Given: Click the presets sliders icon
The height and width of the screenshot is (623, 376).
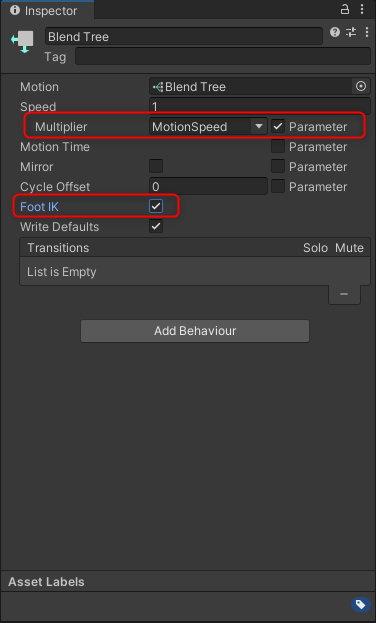Looking at the screenshot, I should (x=351, y=33).
